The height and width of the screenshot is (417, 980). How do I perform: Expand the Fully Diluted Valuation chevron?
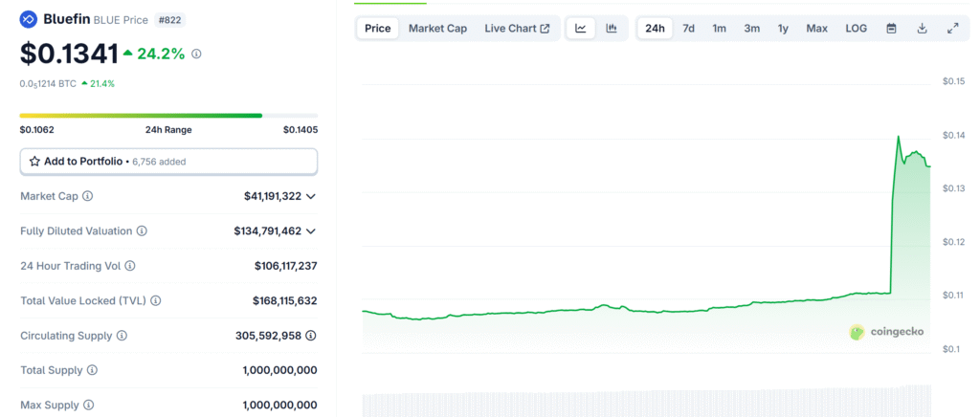pos(310,230)
